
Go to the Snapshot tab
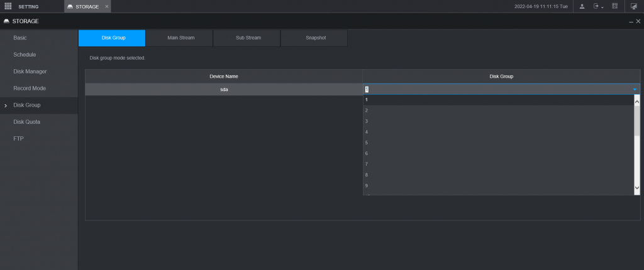[x=315, y=38]
